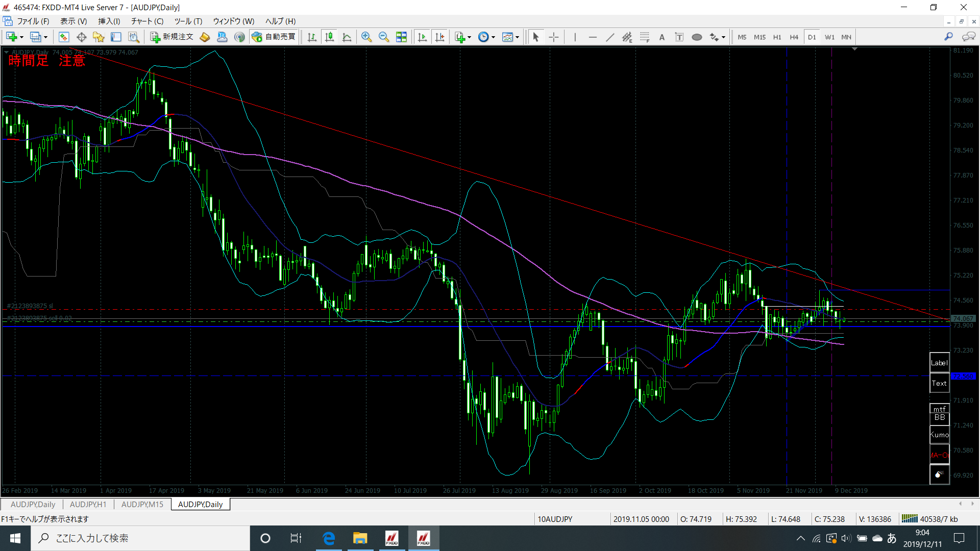Open the Market Watch window icon
The height and width of the screenshot is (551, 980).
point(64,37)
